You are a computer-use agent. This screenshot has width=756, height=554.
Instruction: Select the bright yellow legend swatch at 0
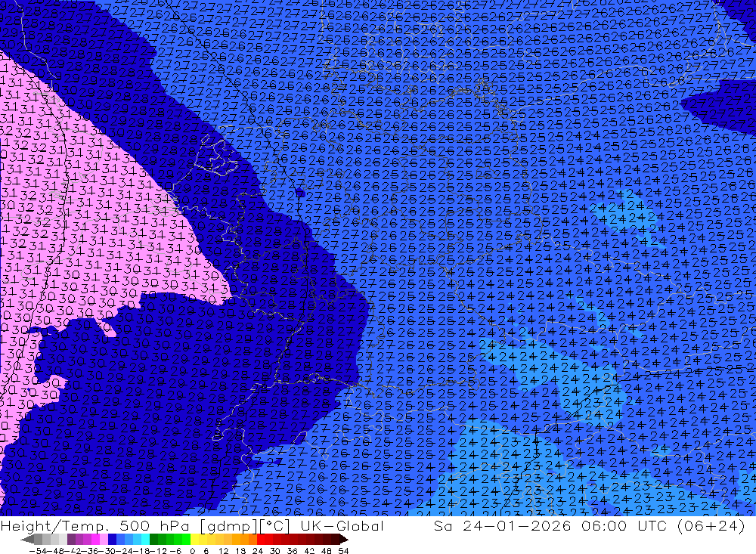coord(195,539)
